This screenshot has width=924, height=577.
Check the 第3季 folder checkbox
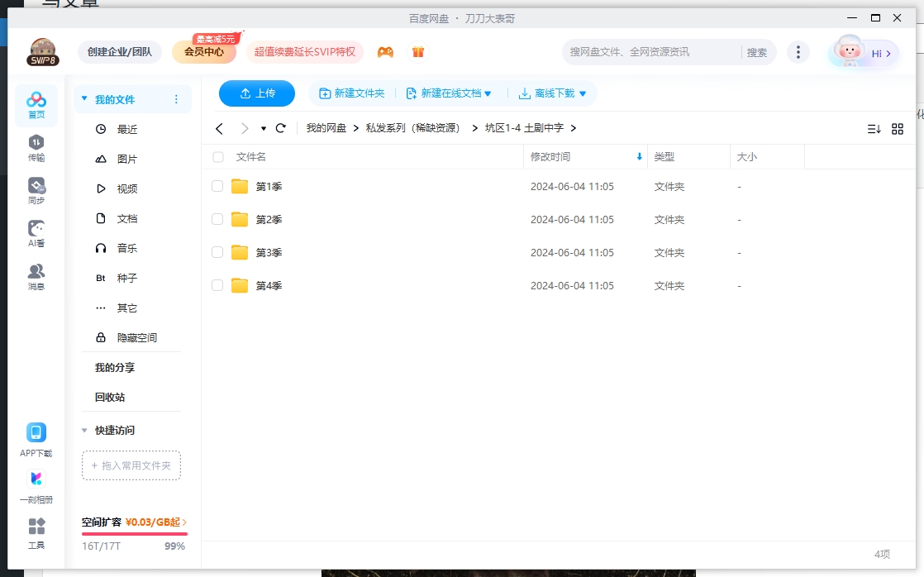217,252
